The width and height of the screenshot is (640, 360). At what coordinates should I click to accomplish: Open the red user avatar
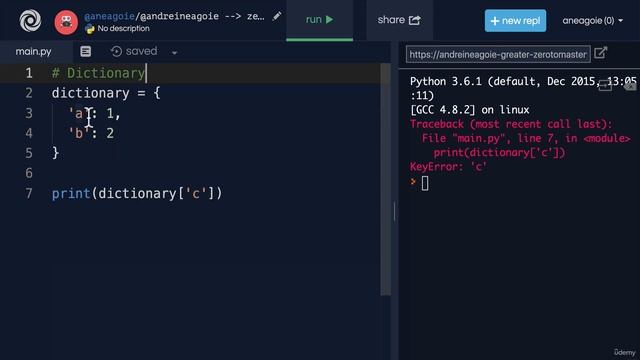pyautogui.click(x=66, y=22)
